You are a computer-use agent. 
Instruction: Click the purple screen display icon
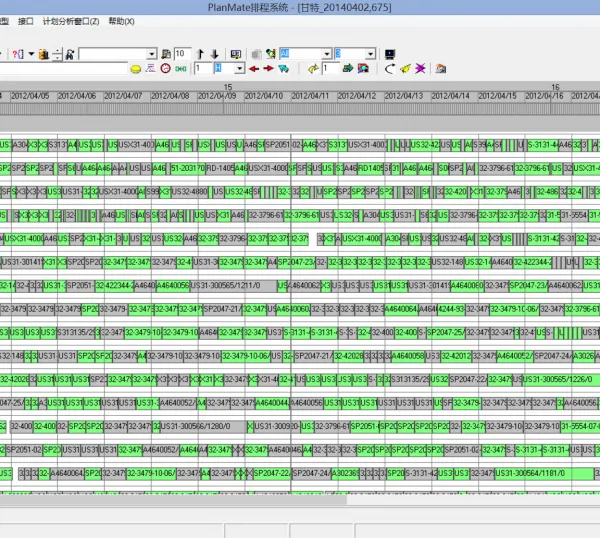click(236, 54)
